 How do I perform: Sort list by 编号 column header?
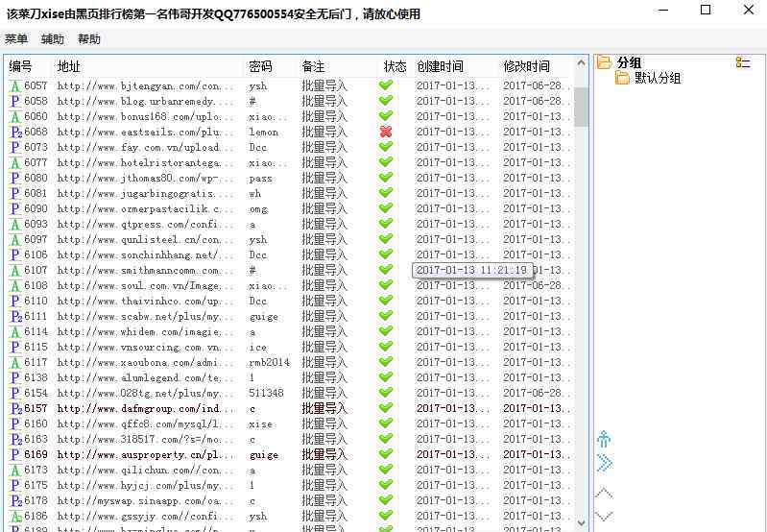(x=21, y=66)
